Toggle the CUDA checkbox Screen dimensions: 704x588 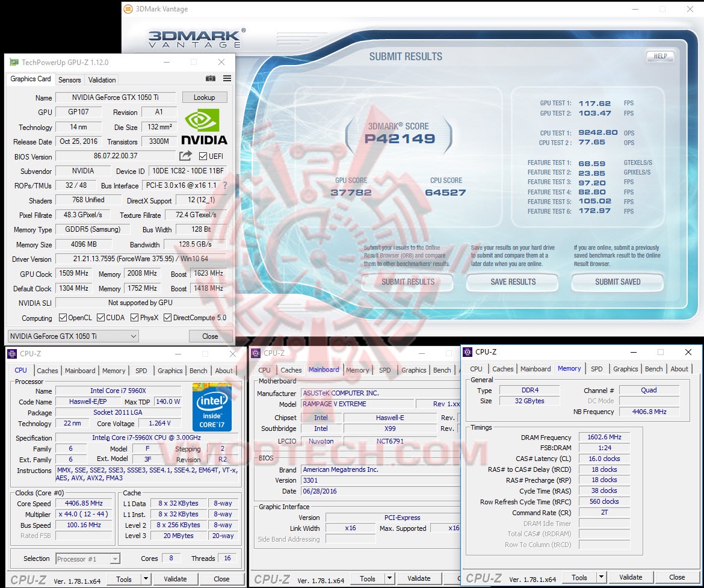101,318
